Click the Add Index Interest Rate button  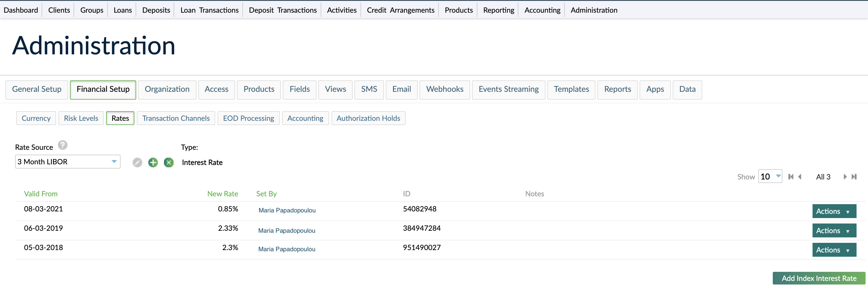(x=819, y=278)
